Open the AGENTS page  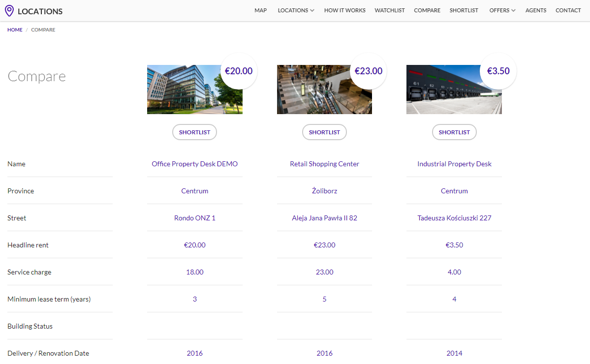pyautogui.click(x=536, y=10)
